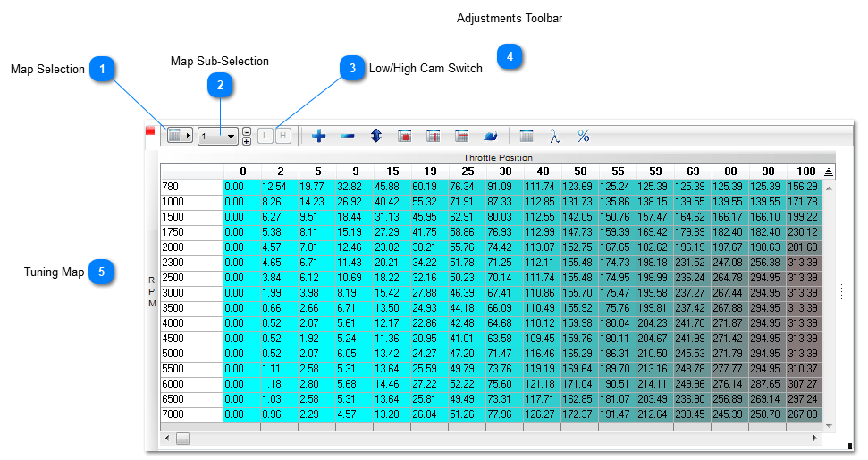Click the small plus stepper next to sub-selection
868x460 pixels.
coord(247,141)
